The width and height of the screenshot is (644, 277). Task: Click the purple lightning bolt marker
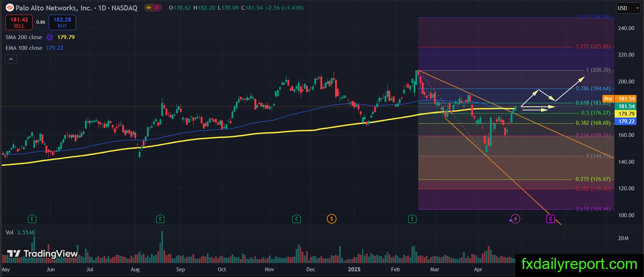515,219
